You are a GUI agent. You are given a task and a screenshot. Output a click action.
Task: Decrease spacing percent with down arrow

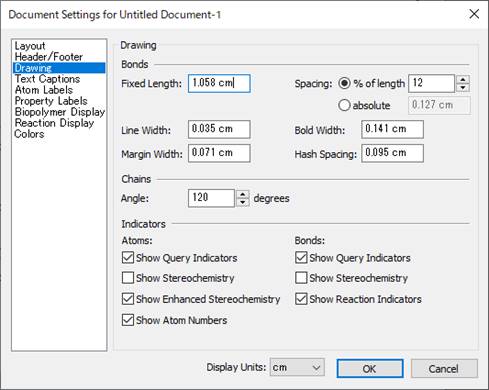(463, 88)
